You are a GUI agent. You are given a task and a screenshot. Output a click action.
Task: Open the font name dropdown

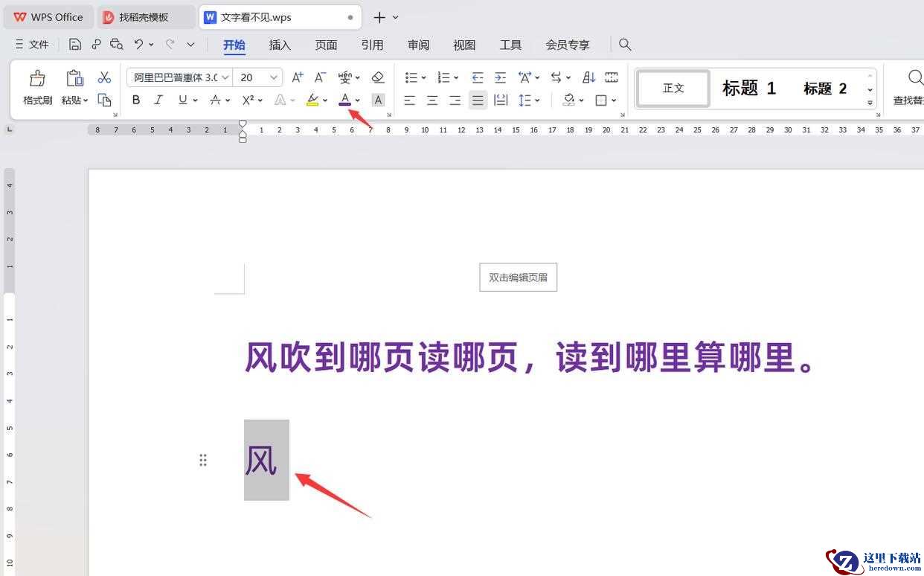click(179, 77)
